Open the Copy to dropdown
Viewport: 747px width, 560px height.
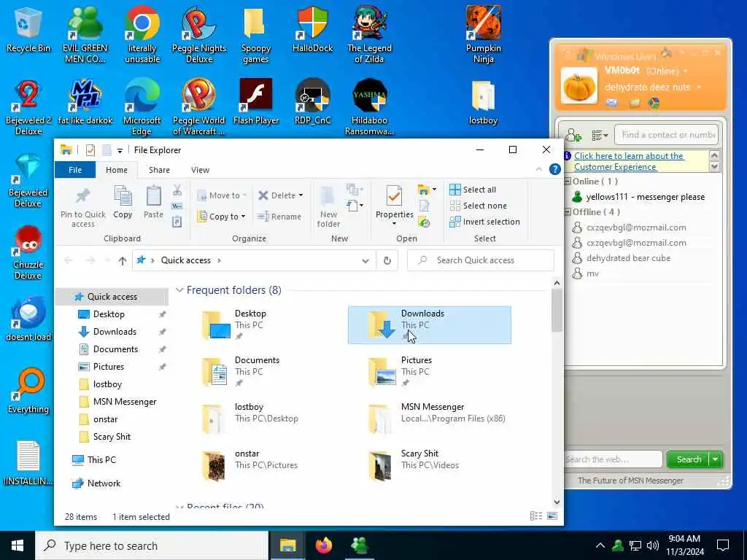coord(222,216)
